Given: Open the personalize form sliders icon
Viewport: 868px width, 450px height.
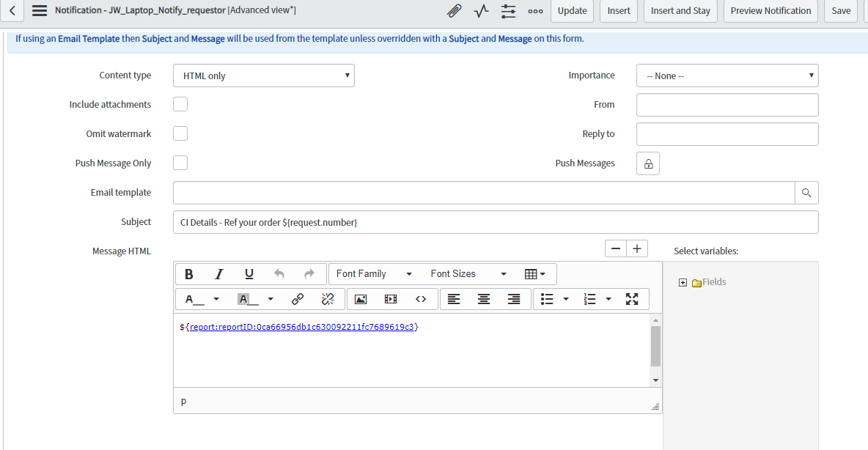Looking at the screenshot, I should 508,10.
